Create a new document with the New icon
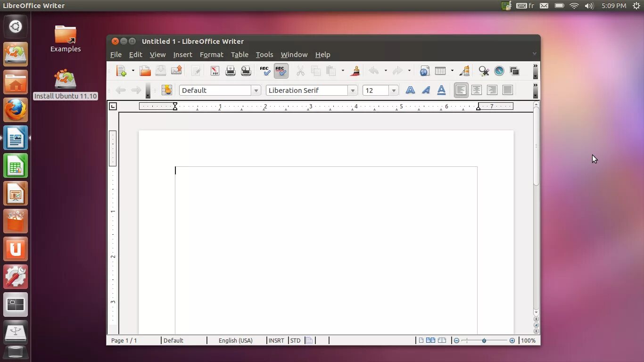Image resolution: width=644 pixels, height=362 pixels. [x=121, y=71]
